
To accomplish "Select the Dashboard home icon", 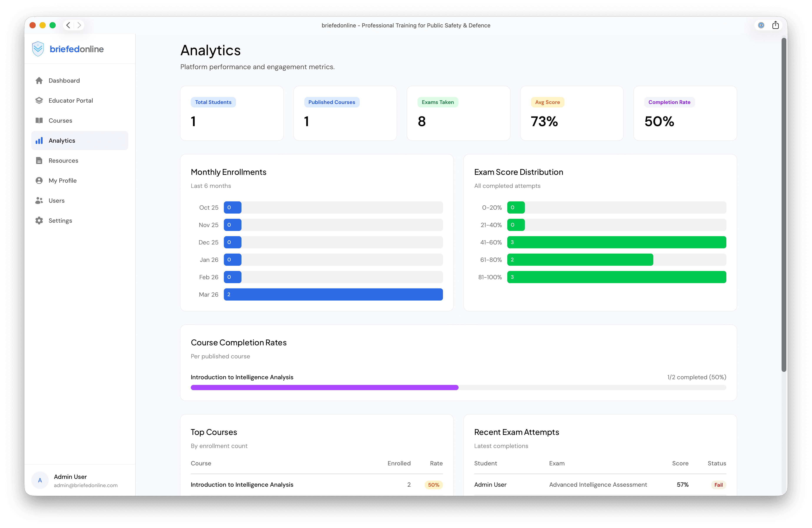I will coord(39,80).
